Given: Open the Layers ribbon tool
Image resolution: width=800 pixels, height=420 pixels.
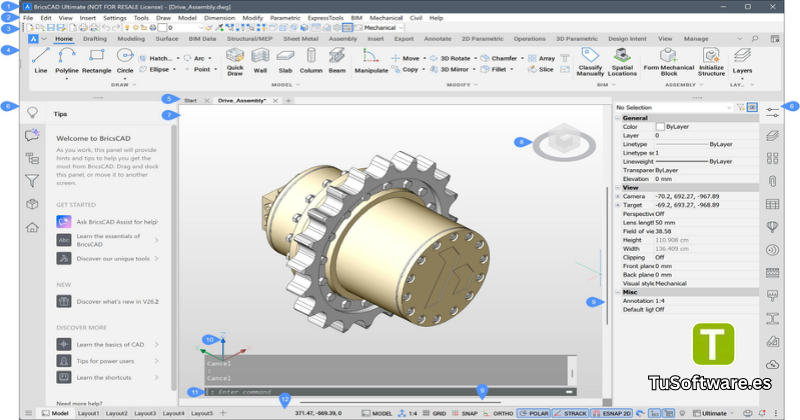Looking at the screenshot, I should (x=742, y=62).
